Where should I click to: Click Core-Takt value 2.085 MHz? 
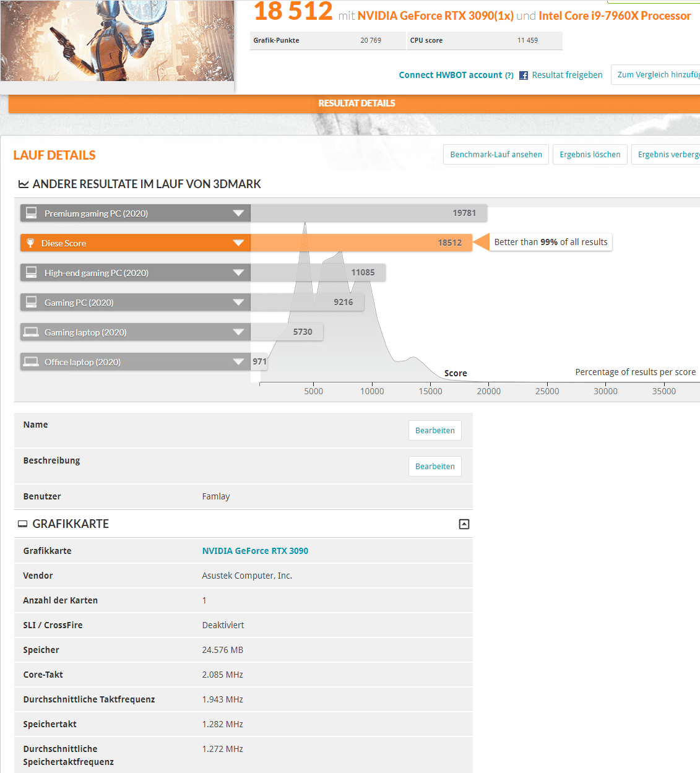point(223,675)
